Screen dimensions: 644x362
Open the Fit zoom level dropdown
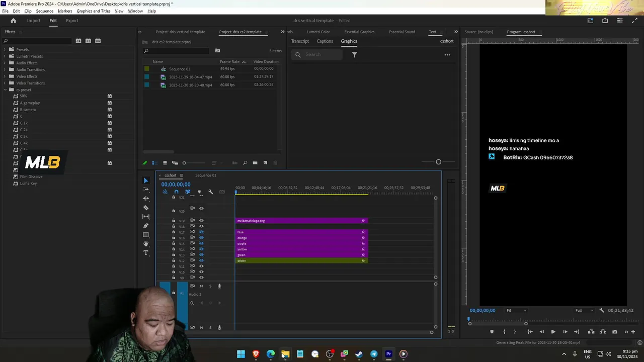coord(516,310)
